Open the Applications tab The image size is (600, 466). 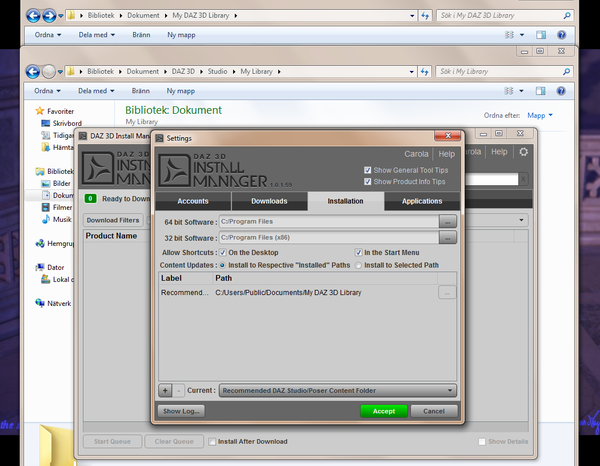tap(422, 201)
